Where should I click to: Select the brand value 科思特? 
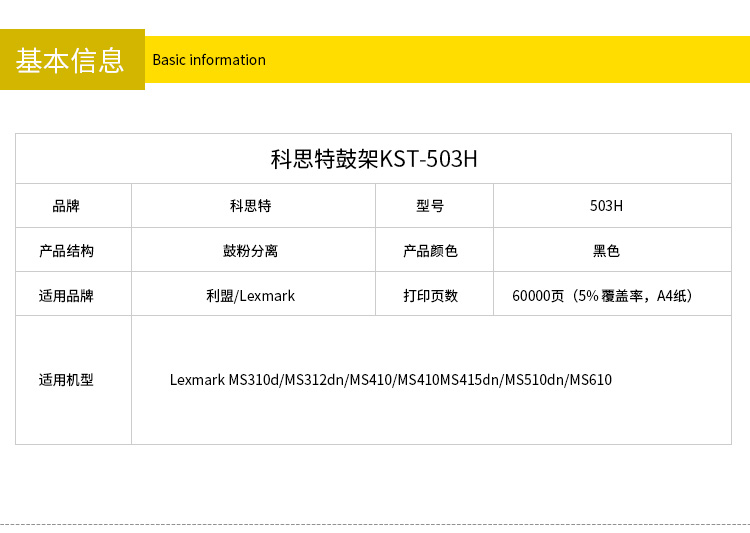point(250,206)
